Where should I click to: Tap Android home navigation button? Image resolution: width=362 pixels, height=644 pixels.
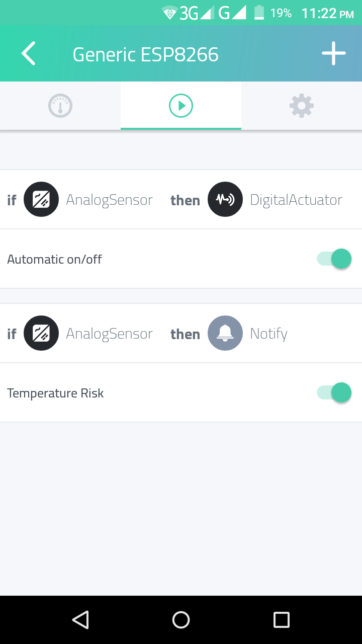181,620
